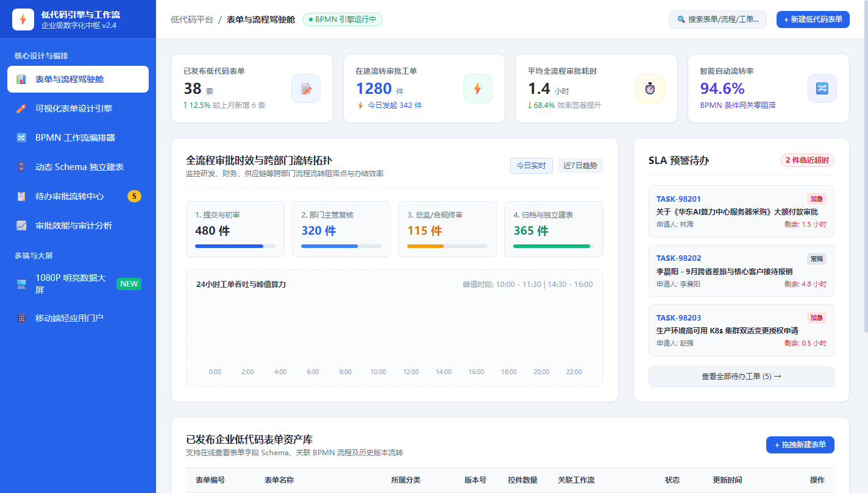868x493 pixels.
Task: Click the + 拖拽新建表单 button
Action: pos(800,445)
